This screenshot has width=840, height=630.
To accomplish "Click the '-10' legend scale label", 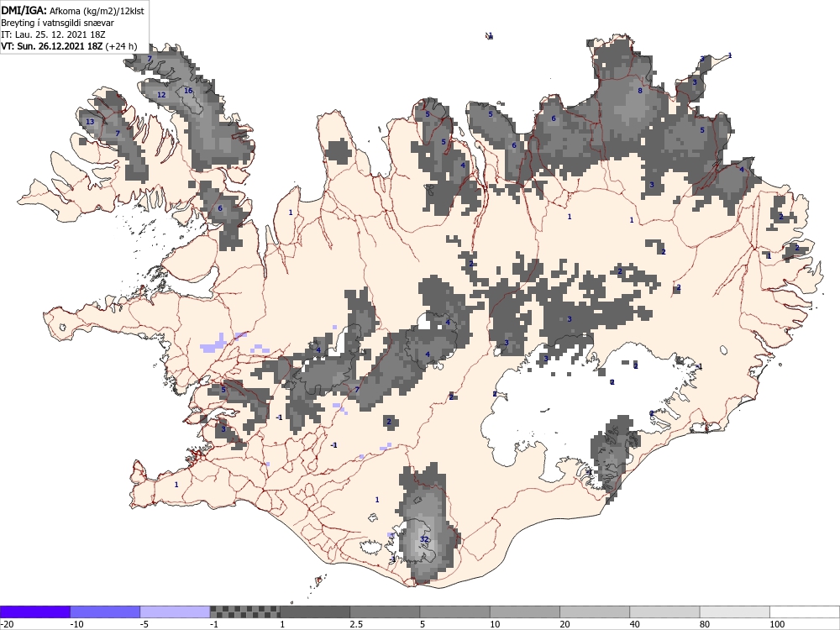I will (76, 624).
